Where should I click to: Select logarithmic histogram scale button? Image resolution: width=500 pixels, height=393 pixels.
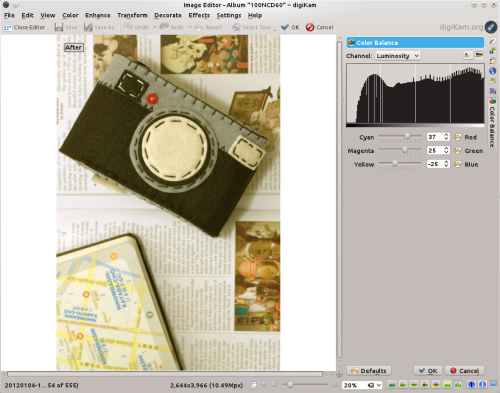point(479,55)
